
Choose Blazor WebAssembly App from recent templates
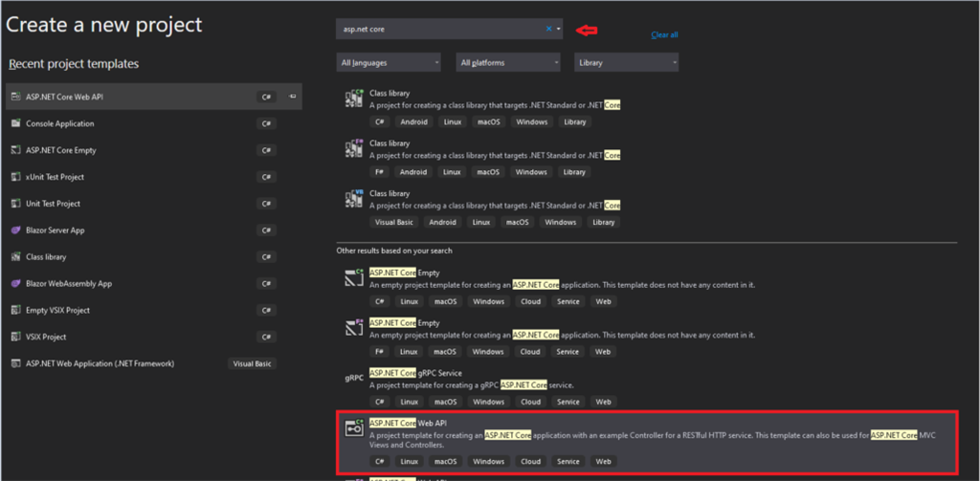coord(154,284)
